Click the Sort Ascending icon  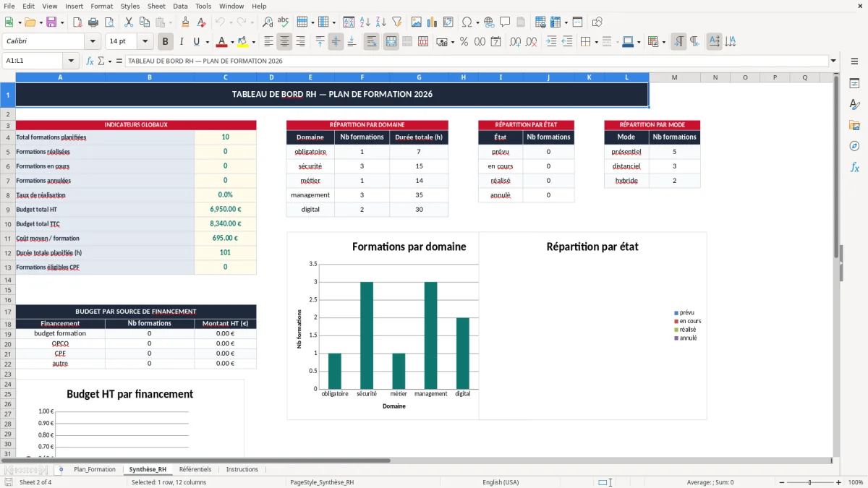click(365, 22)
